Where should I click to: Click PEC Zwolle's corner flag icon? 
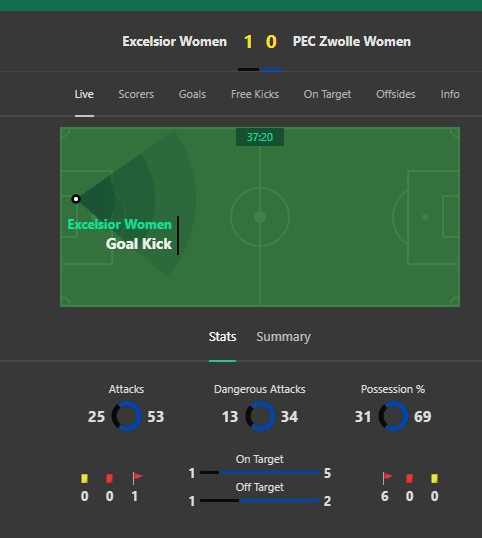(387, 478)
